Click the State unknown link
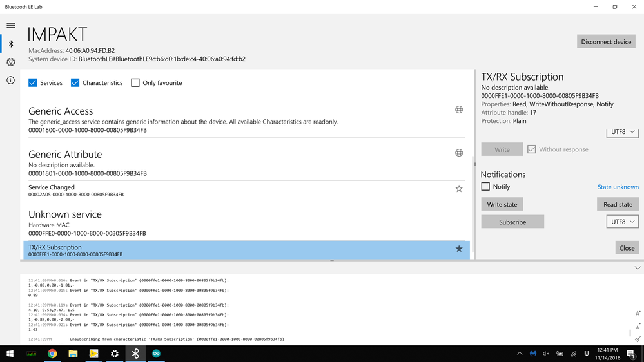 click(x=618, y=187)
